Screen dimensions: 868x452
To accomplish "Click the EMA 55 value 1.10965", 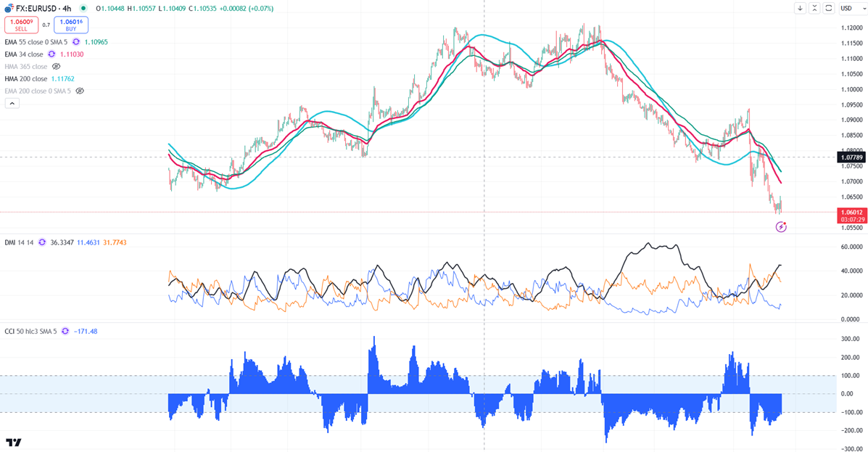I will [96, 42].
